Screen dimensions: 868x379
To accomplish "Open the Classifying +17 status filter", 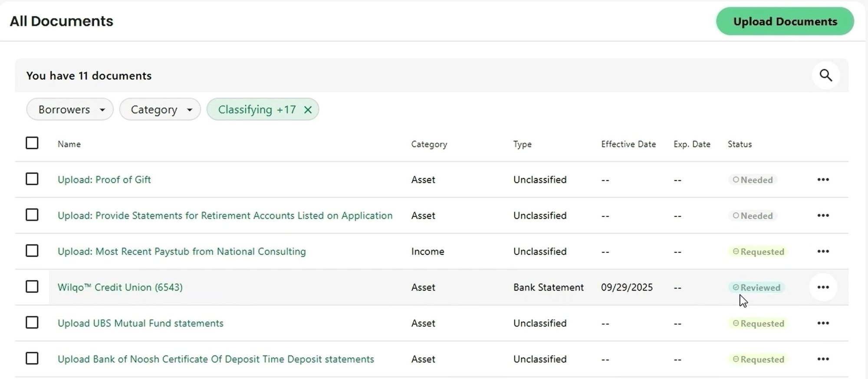I will pyautogui.click(x=256, y=109).
